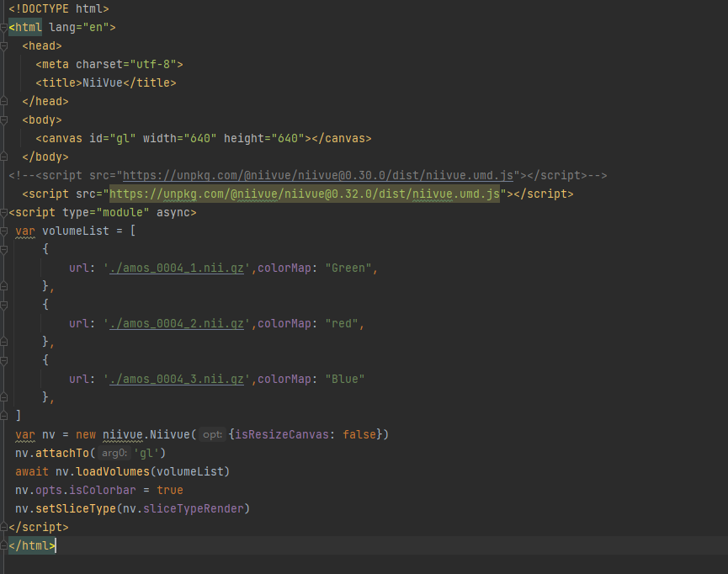This screenshot has height=574, width=728.
Task: Collapse the third volume object literal
Action: pyautogui.click(x=4, y=360)
